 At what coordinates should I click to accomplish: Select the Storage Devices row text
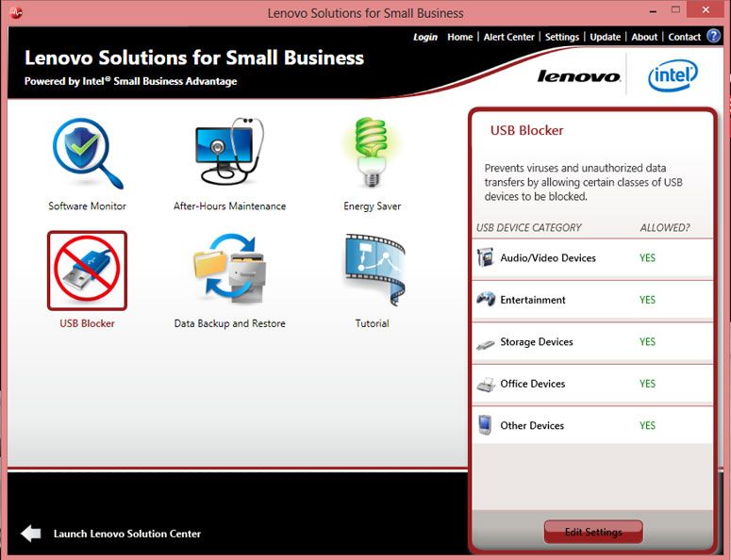point(537,341)
